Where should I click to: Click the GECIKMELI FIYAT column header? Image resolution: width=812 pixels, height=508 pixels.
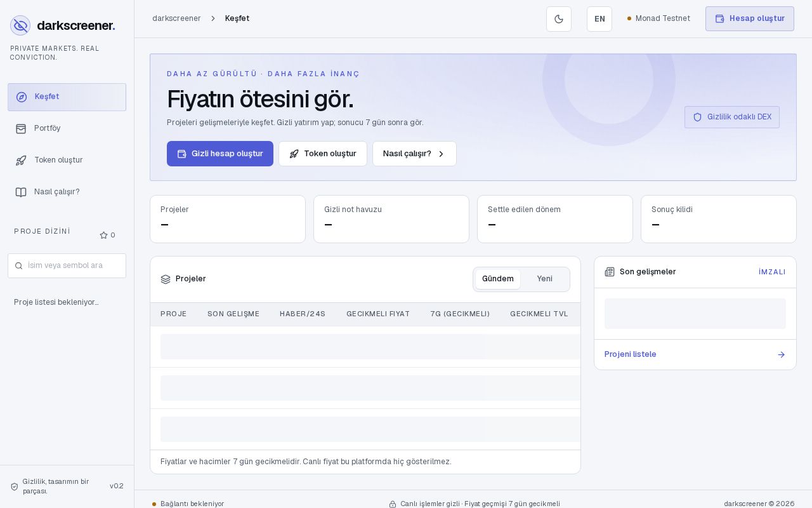378,314
